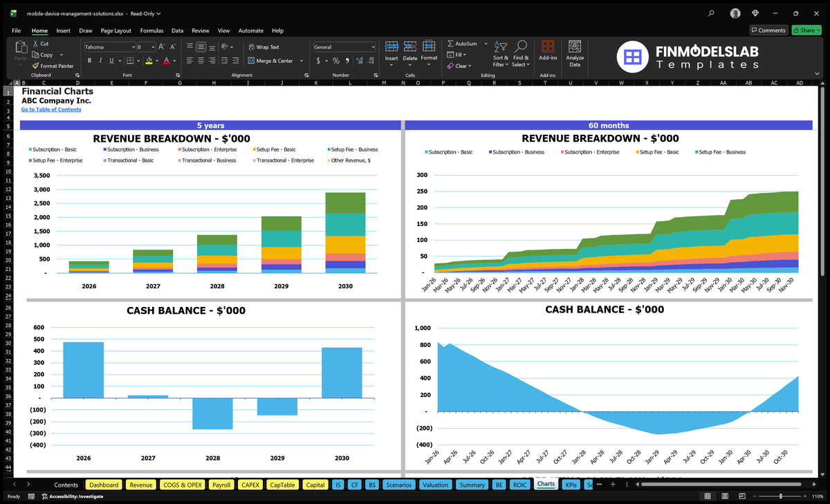Viewport: 830px width, 504px height.
Task: Click the Share button
Action: point(806,30)
